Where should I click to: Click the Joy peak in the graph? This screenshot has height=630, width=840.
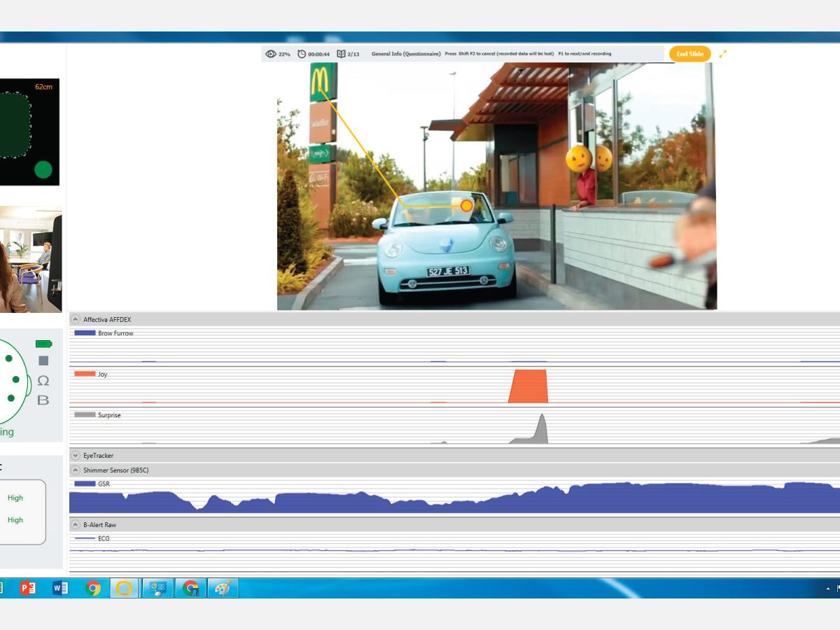pyautogui.click(x=528, y=386)
